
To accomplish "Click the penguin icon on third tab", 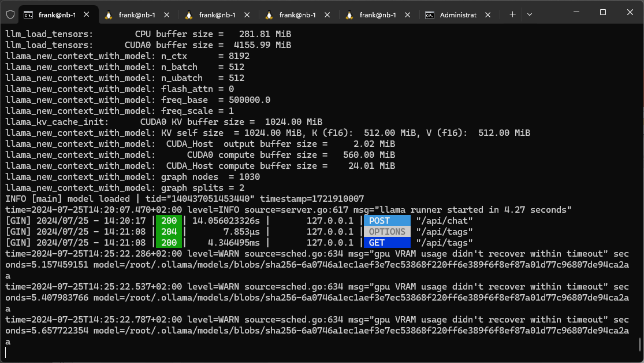I will (x=189, y=15).
